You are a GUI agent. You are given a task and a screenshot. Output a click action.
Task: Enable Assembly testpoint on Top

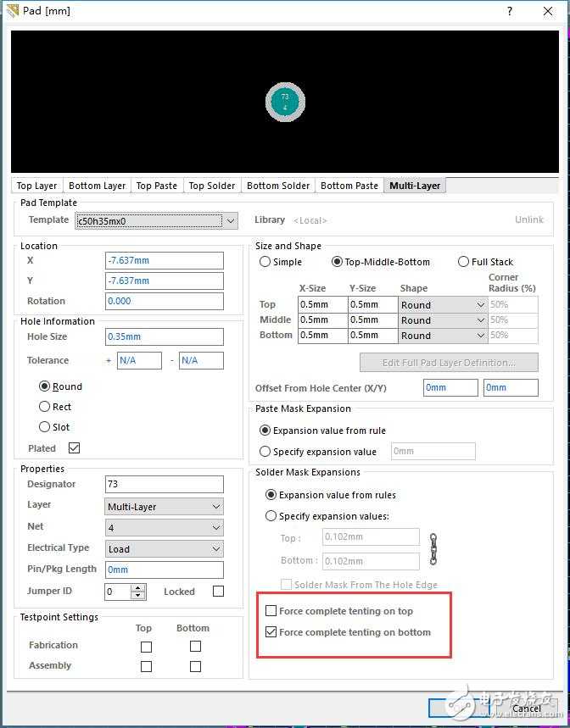(146, 667)
